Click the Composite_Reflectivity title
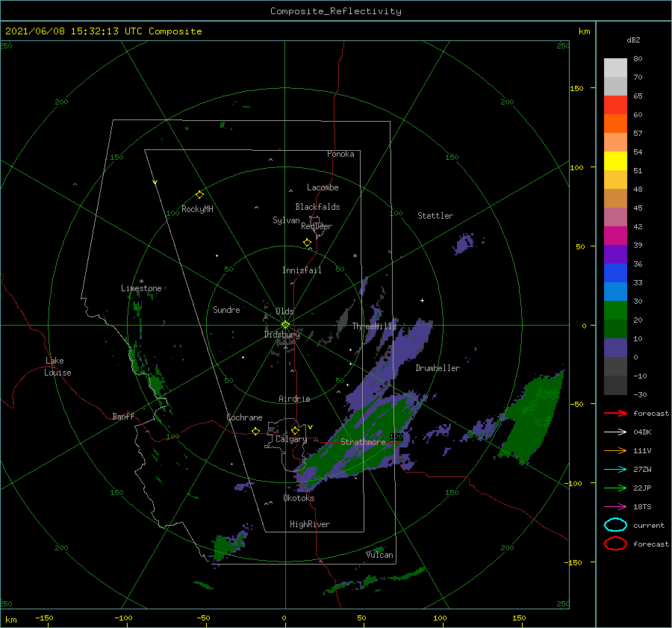672x628 pixels. coord(336,11)
